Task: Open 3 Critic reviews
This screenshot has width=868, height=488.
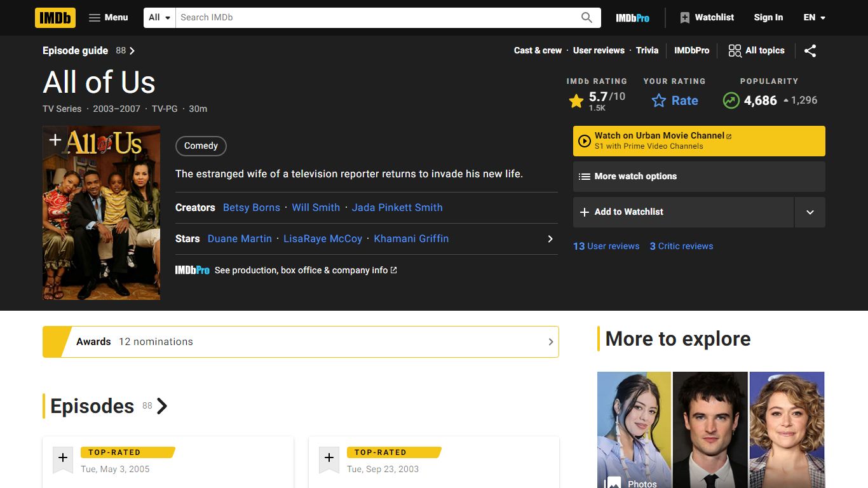Action: (681, 247)
